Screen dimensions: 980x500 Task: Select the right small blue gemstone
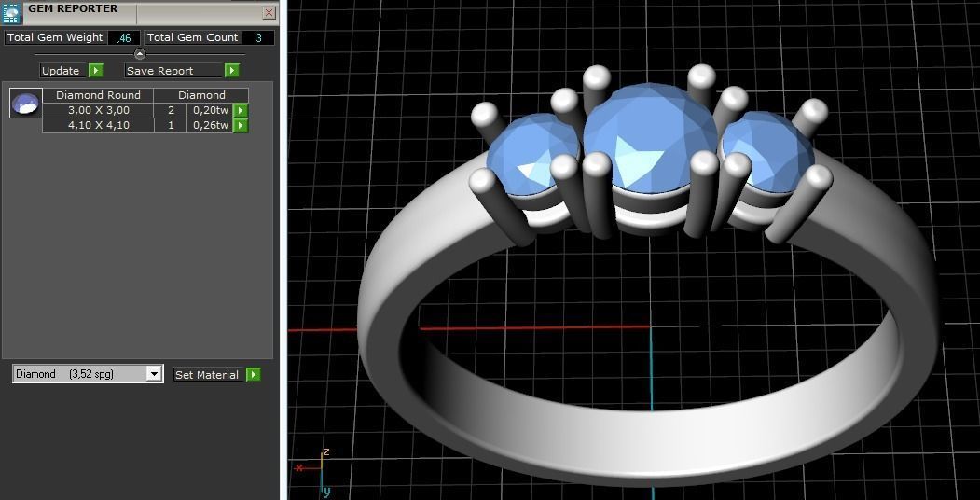tap(770, 150)
